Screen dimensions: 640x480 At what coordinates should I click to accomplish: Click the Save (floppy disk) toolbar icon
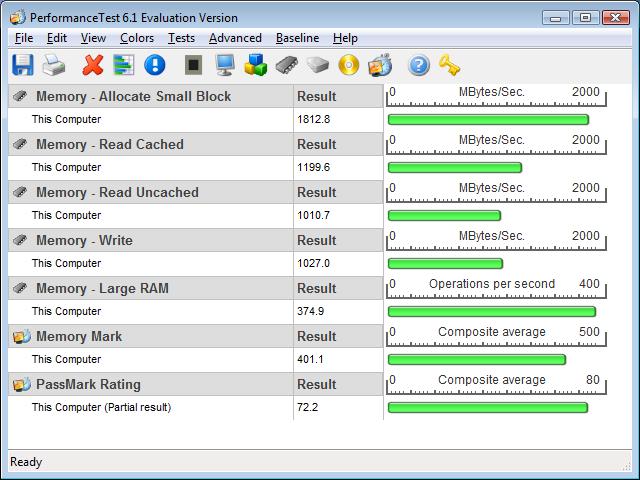22,65
